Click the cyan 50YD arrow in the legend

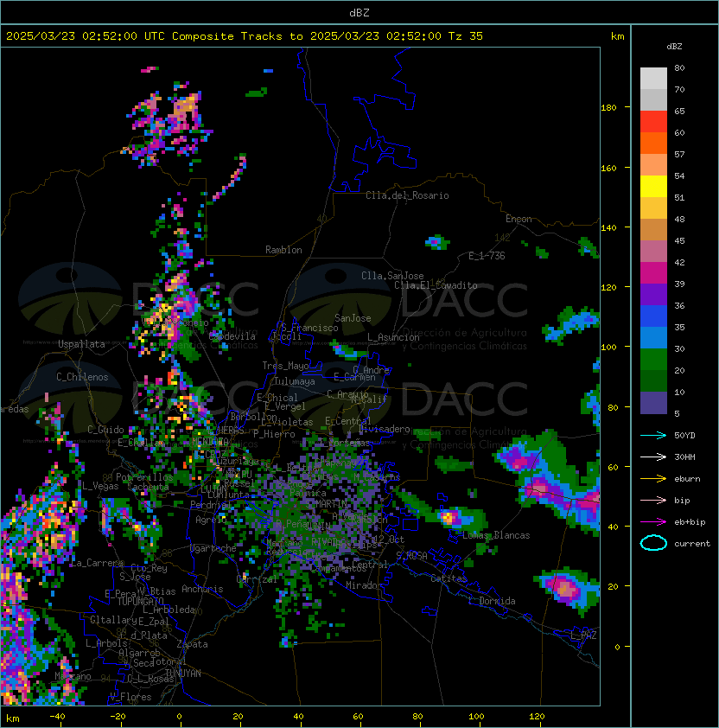(653, 435)
